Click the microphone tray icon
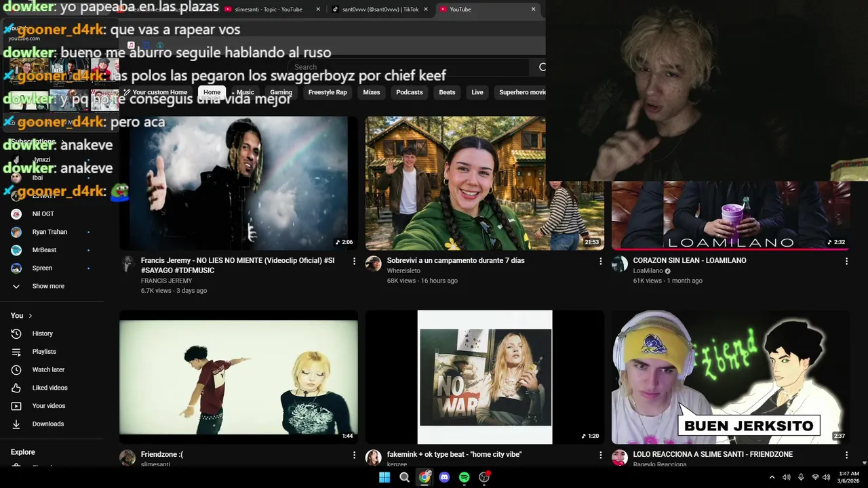Viewport: 868px width, 488px height. click(x=801, y=477)
